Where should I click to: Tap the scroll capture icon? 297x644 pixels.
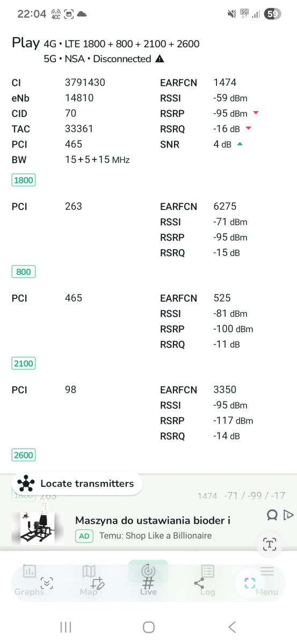point(47,583)
